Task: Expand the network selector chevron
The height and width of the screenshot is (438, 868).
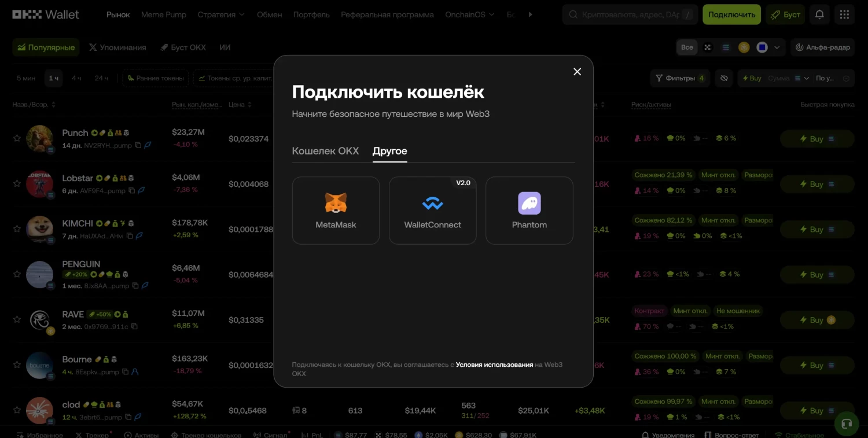Action: tap(777, 47)
